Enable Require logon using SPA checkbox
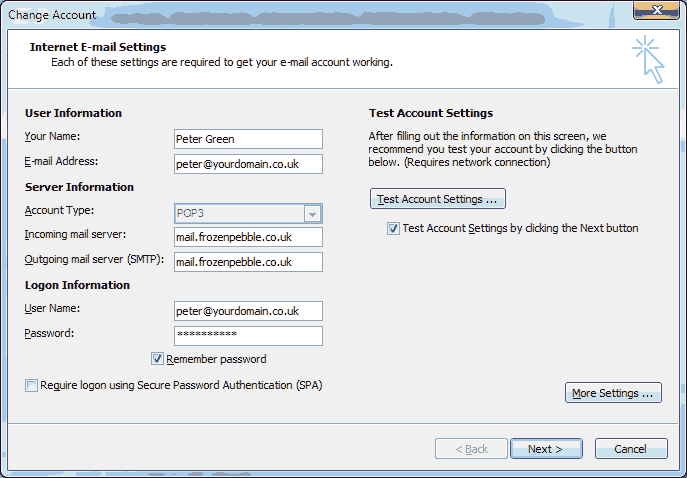Viewport: 687px width, 478px height. point(31,386)
